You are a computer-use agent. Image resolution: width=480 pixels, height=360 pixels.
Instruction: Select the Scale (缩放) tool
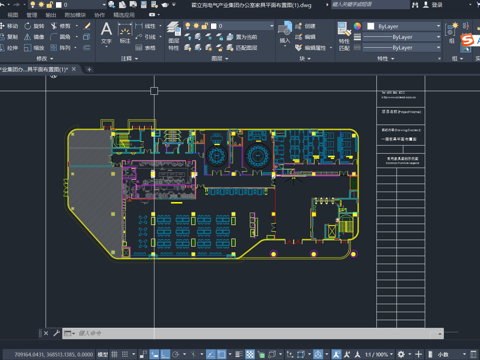coord(34,48)
